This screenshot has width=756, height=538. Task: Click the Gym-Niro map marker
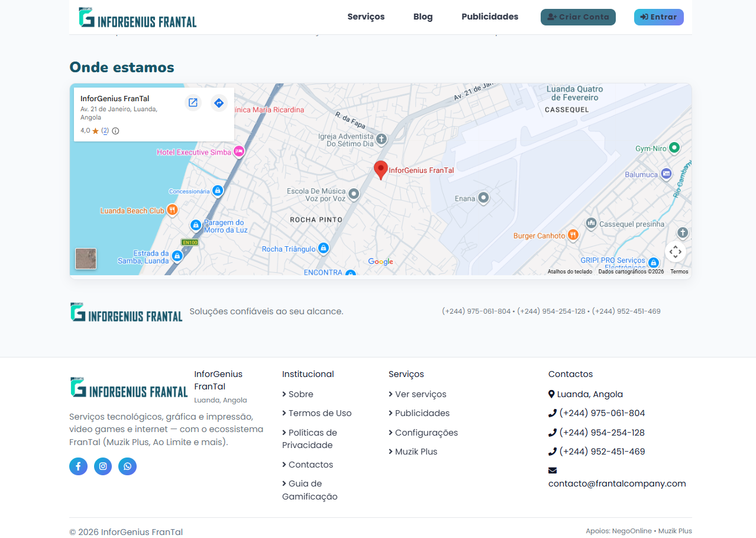pos(674,147)
